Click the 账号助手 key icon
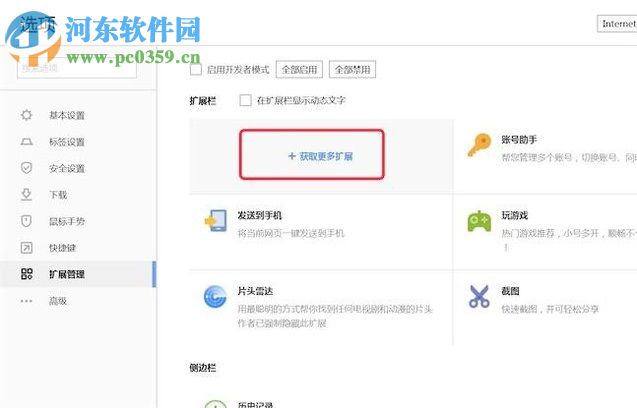The height and width of the screenshot is (408, 637). 479,145
